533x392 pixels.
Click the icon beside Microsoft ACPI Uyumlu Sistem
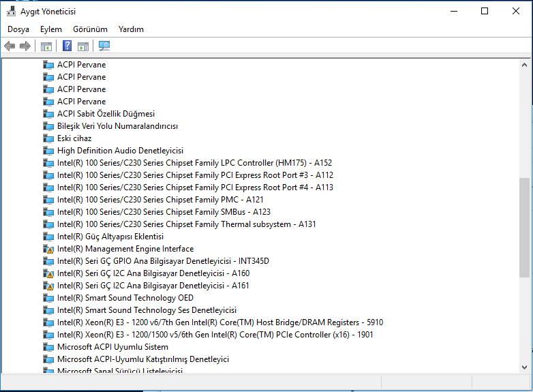[48, 347]
